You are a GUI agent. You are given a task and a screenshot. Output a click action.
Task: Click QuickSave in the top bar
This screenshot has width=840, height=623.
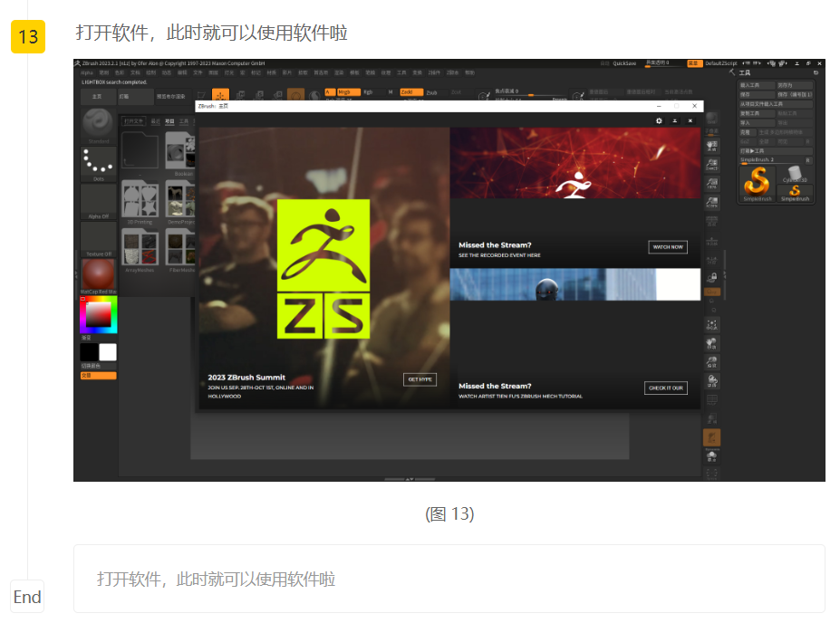(x=624, y=63)
